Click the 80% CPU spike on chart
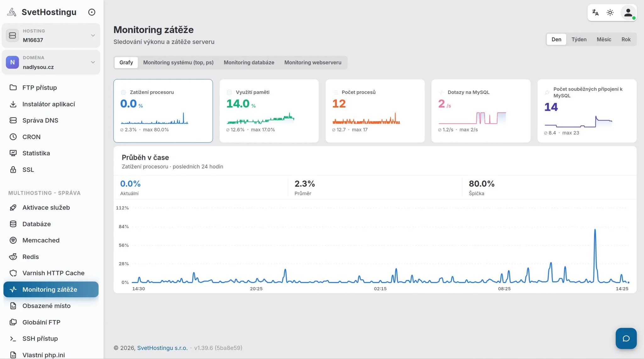This screenshot has height=359, width=644. (x=595, y=230)
